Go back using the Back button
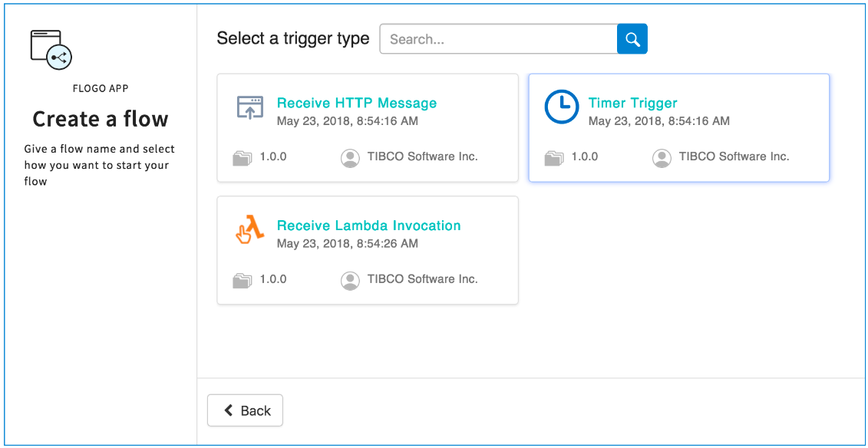868x448 pixels. tap(246, 410)
